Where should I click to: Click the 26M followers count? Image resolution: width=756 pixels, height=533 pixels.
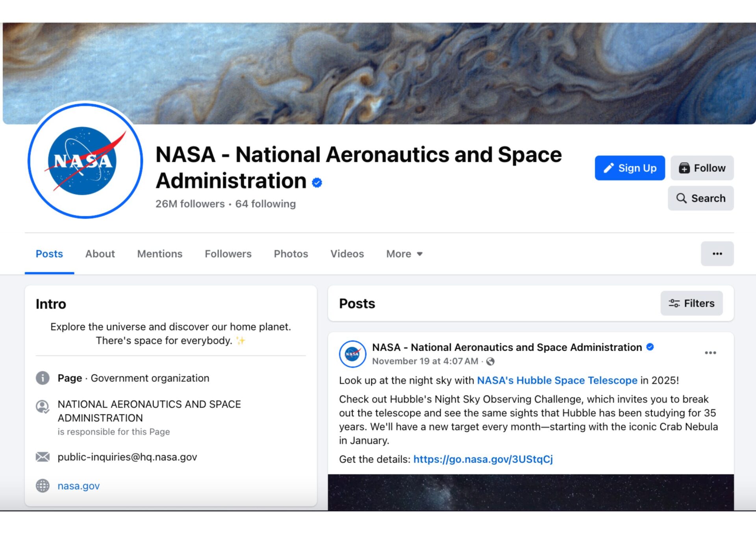pos(190,204)
